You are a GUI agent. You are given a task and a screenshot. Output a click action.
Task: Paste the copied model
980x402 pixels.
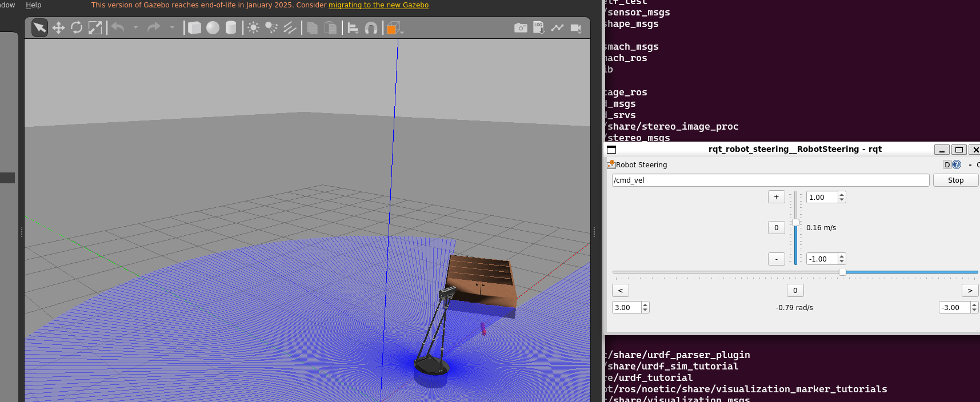pos(330,27)
